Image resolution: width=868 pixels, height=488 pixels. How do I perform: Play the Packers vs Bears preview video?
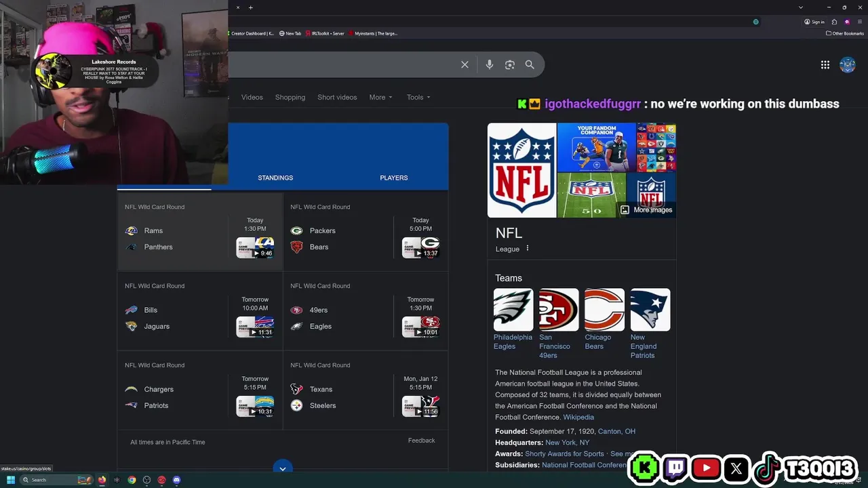[420, 247]
